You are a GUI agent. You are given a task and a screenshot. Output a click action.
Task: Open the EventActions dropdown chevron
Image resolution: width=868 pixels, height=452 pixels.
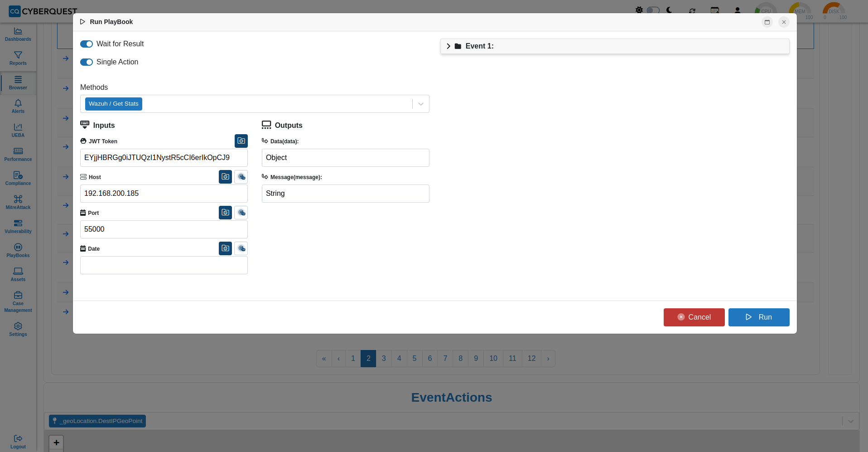850,421
